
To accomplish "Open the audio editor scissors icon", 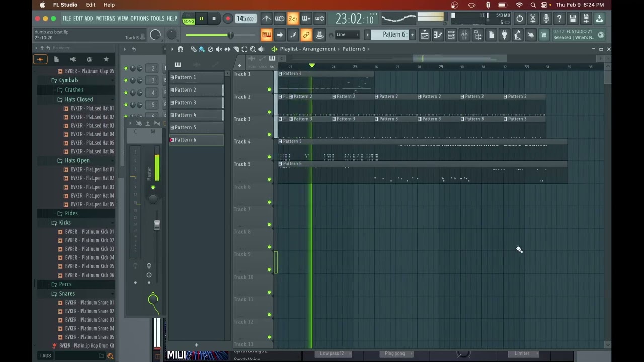I will pyautogui.click(x=533, y=19).
